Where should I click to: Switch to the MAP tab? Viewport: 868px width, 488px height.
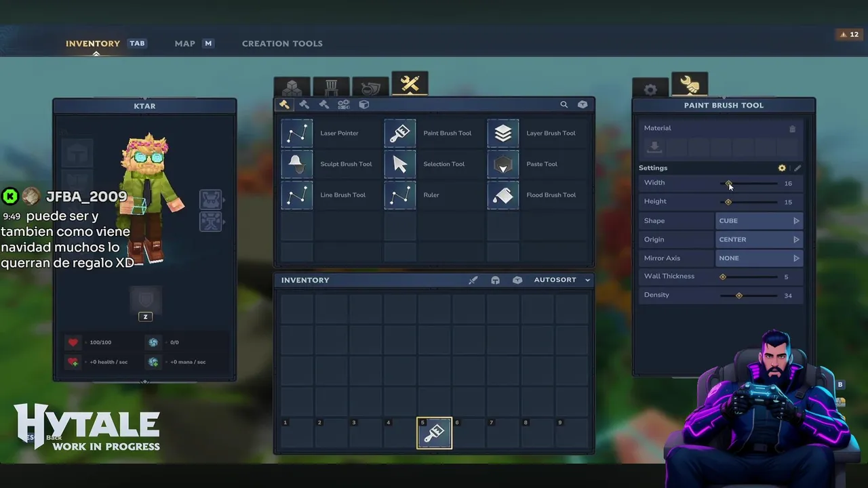[x=185, y=43]
